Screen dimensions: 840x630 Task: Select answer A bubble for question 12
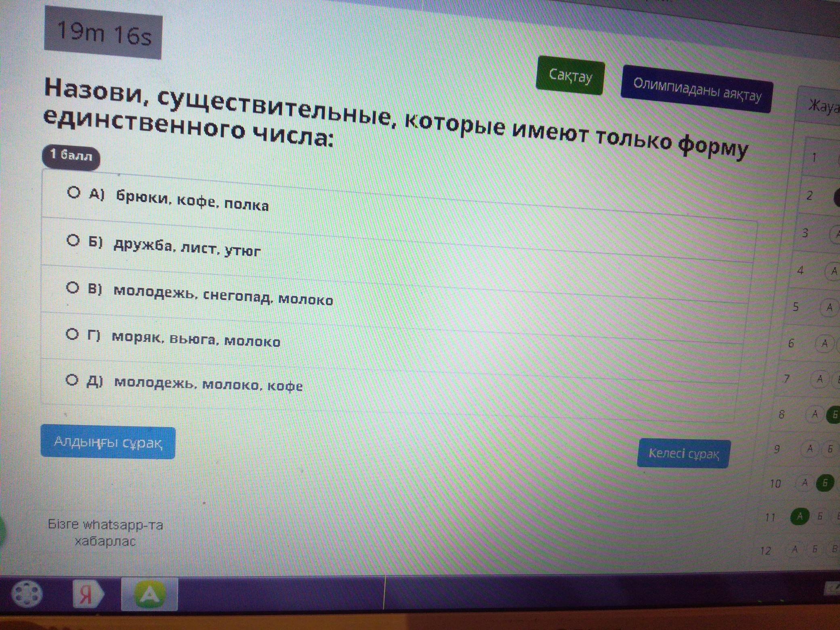[x=795, y=549]
